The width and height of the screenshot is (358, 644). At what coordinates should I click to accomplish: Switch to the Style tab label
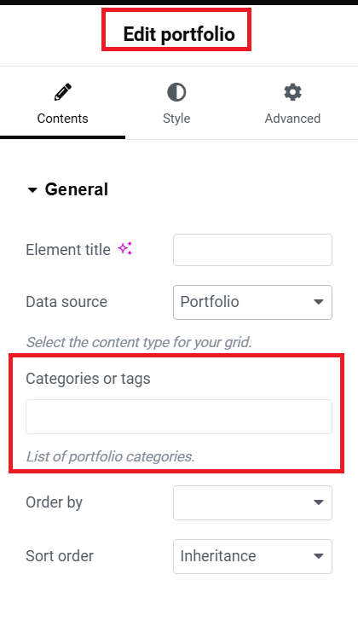pos(176,119)
